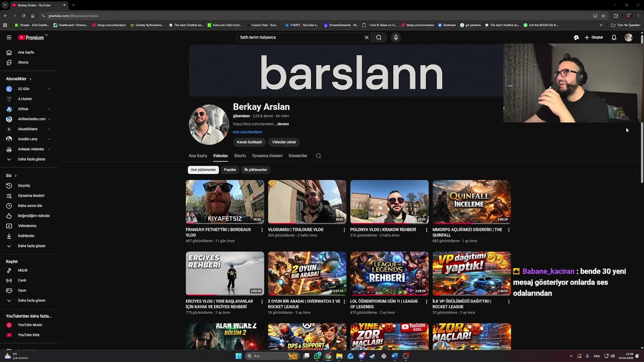Open Videolarınız in sidebar
644x362 pixels.
click(28, 226)
